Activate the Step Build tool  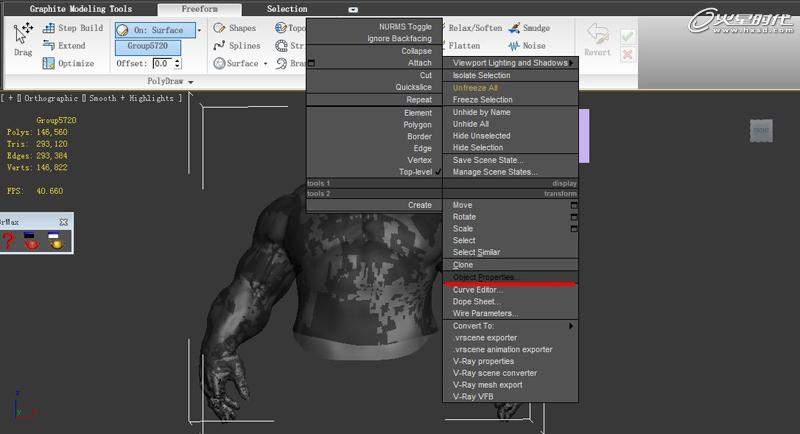pos(73,28)
